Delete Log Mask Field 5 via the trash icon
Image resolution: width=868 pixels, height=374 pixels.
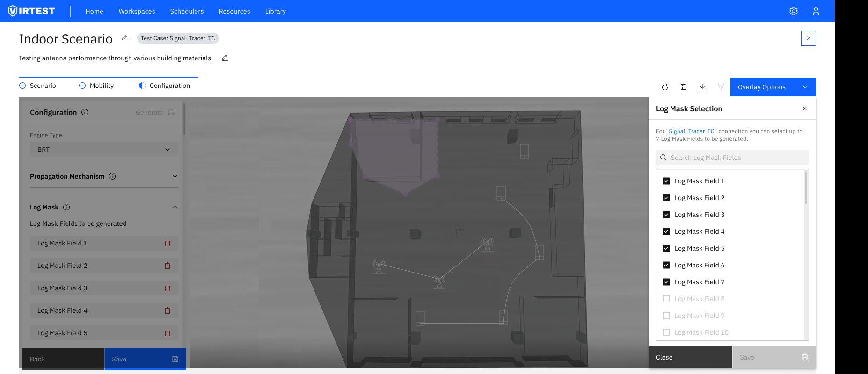click(x=168, y=333)
